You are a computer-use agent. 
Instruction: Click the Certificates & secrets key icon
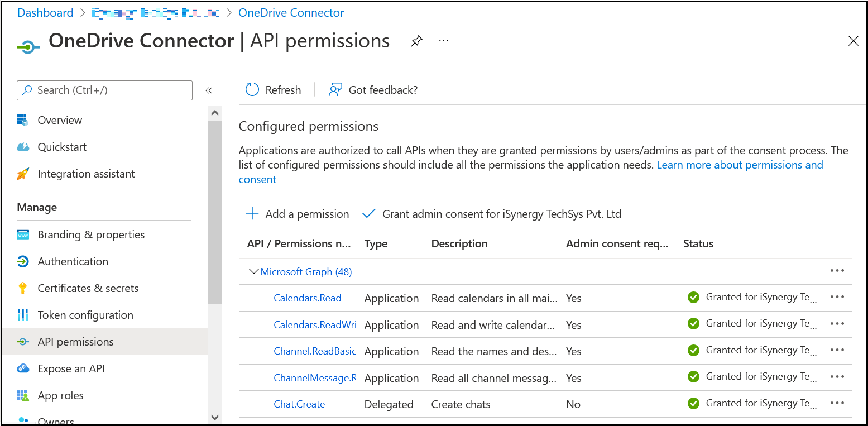click(23, 288)
